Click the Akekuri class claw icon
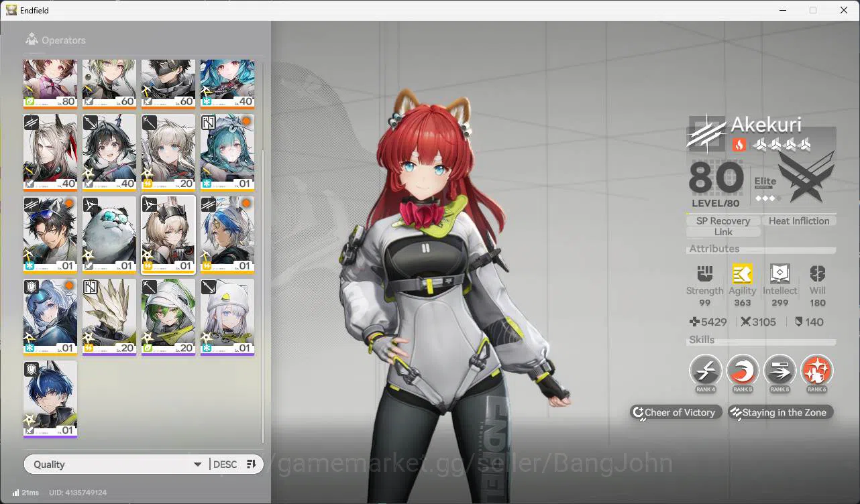 click(x=706, y=133)
